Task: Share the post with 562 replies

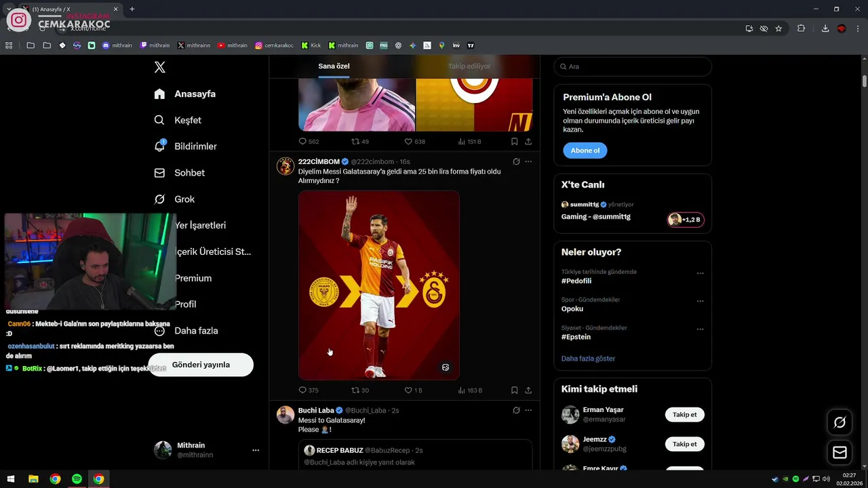Action: tap(528, 142)
